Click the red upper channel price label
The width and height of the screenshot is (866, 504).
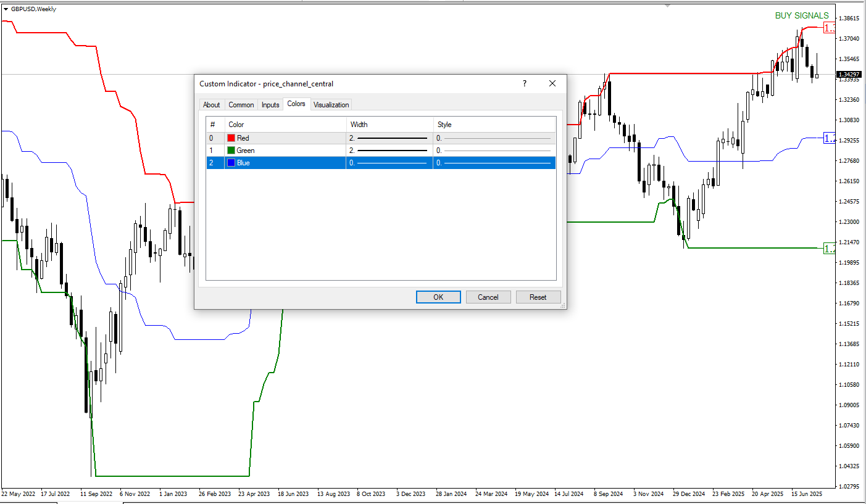pos(830,28)
